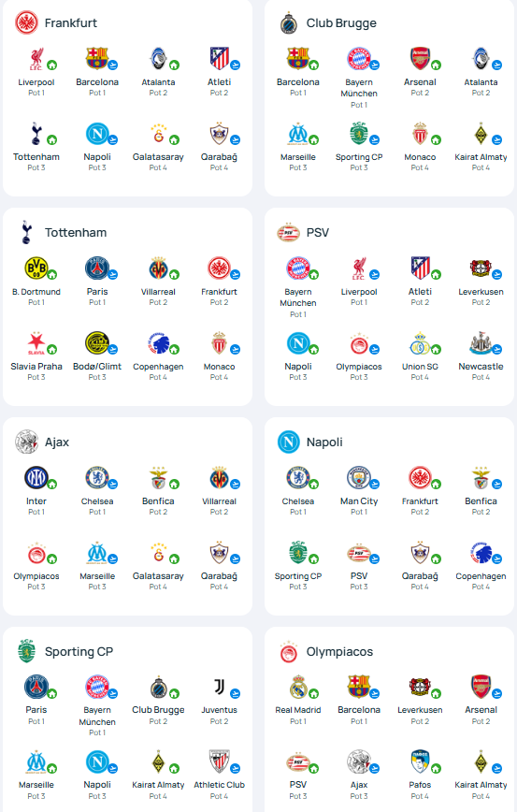Image resolution: width=517 pixels, height=812 pixels.
Task: Click Galatasaray logo in Frankfurt card
Action: (158, 134)
